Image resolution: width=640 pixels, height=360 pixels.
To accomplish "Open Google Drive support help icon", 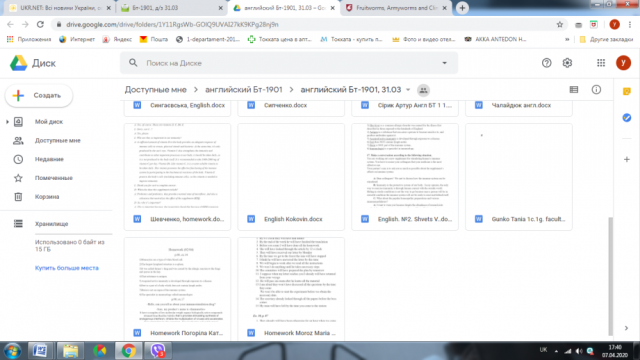I will coord(546,63).
